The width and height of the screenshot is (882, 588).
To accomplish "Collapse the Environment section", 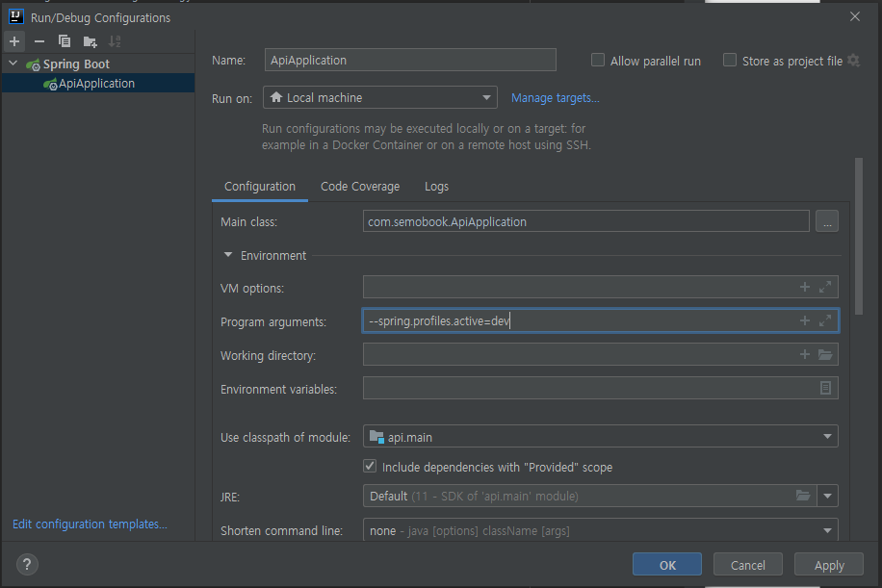I will pyautogui.click(x=228, y=255).
